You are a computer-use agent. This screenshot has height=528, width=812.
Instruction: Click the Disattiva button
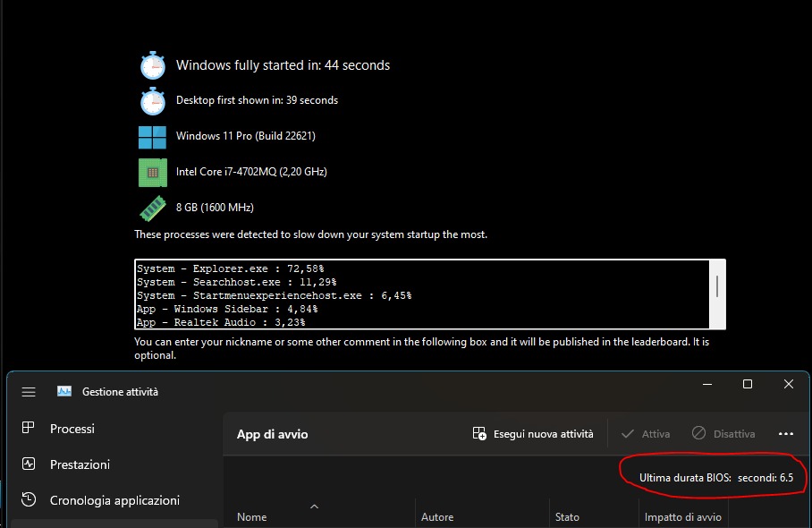click(723, 434)
